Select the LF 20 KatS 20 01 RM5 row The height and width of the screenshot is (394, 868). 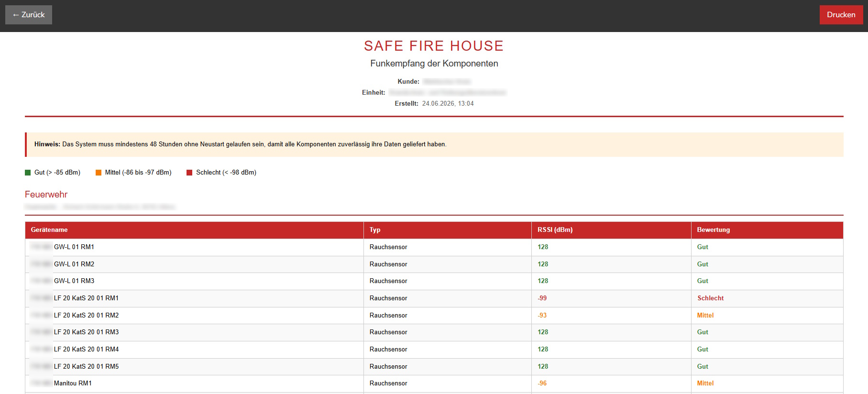pos(434,367)
